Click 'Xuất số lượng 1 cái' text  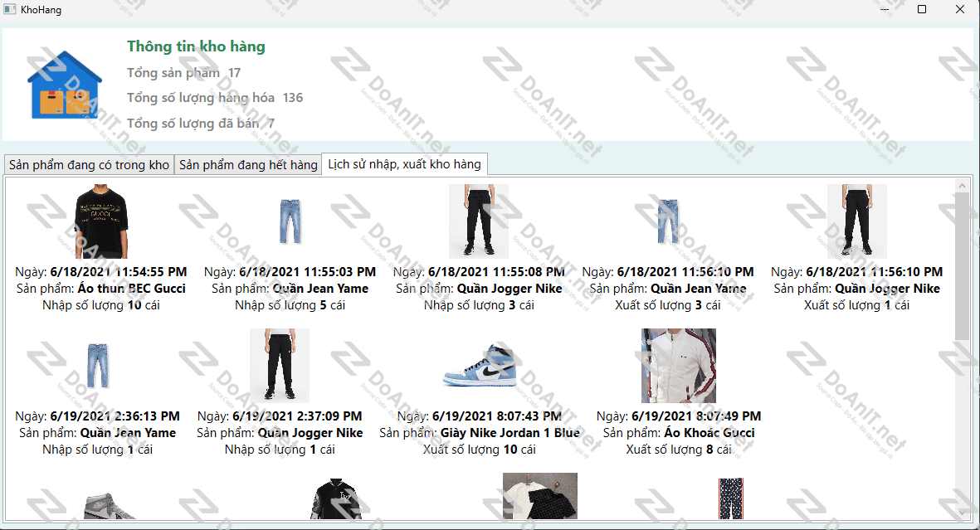coord(857,305)
